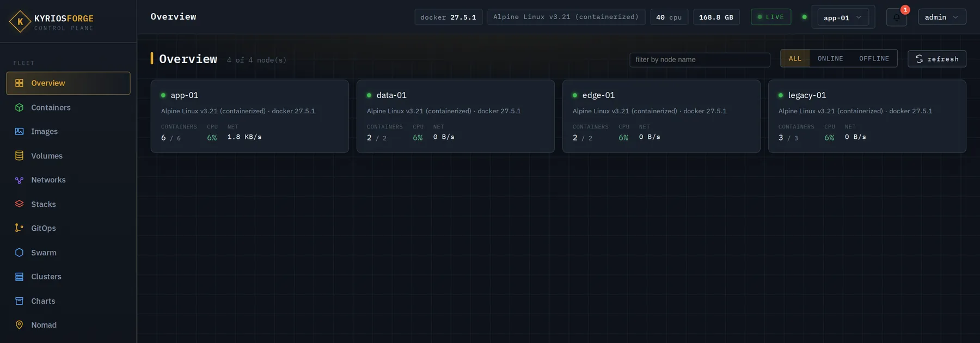Open the edge-01 node card title
Viewport: 980px width, 343px height.
[598, 95]
